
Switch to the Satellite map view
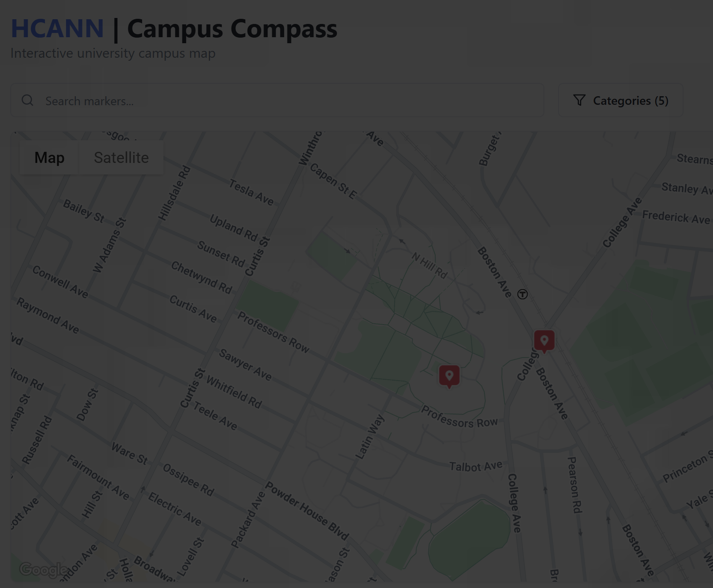(121, 157)
